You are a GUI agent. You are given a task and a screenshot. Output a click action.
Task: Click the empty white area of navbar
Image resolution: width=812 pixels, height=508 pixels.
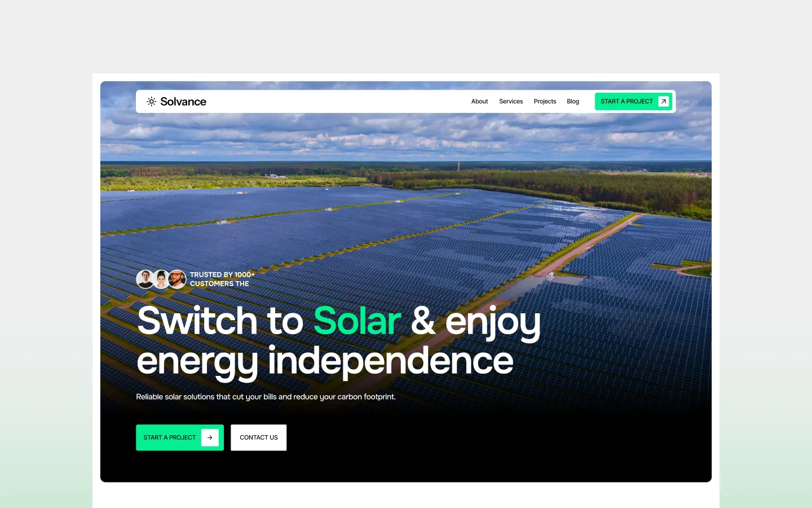coord(338,102)
